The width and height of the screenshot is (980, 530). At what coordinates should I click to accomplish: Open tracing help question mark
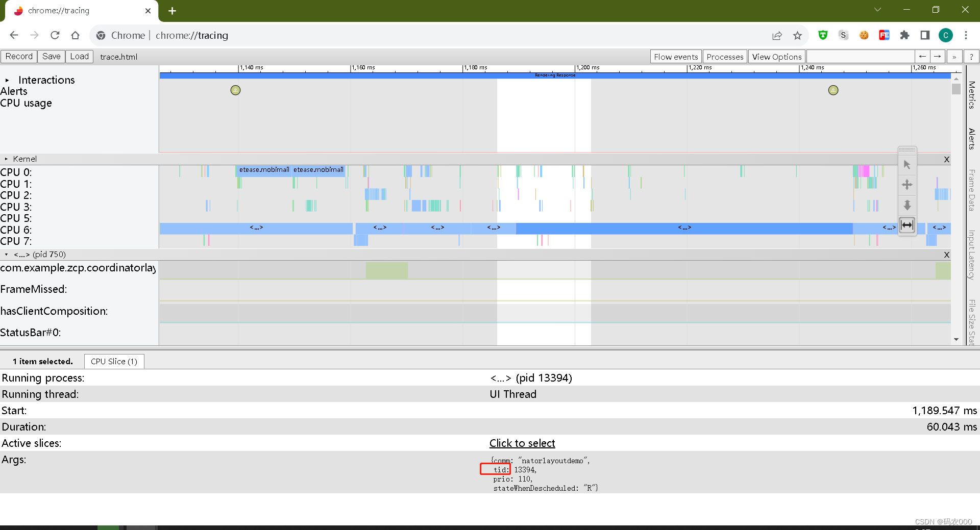tap(971, 57)
